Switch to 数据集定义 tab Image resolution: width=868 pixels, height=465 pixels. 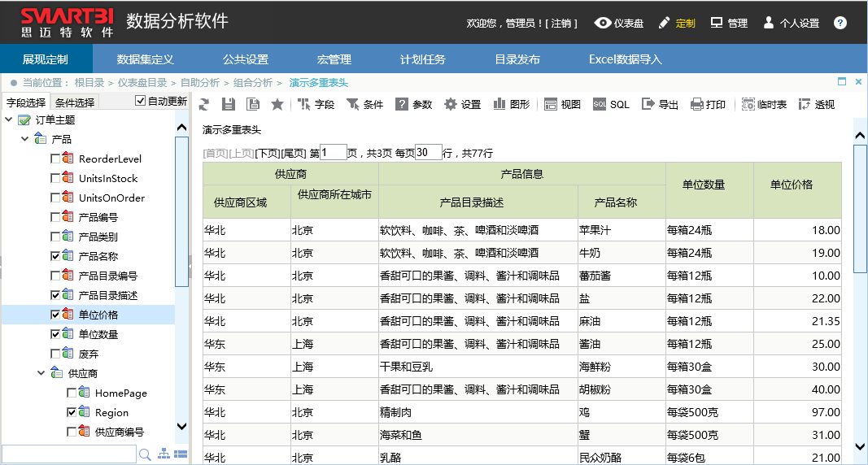pos(145,59)
